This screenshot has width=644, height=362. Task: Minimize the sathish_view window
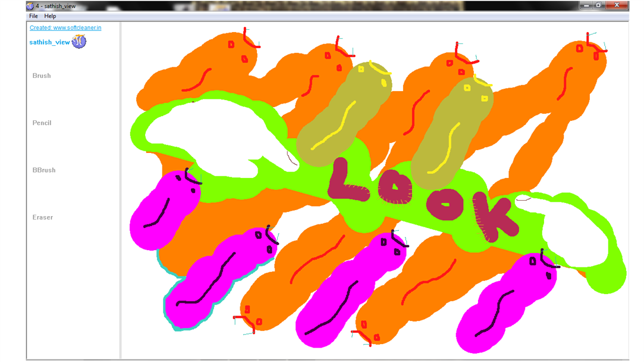point(586,5)
